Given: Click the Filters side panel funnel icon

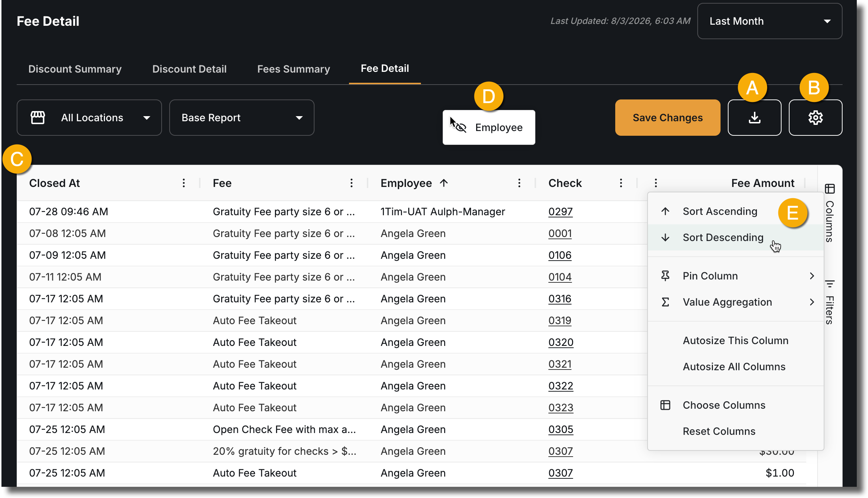Looking at the screenshot, I should [830, 283].
